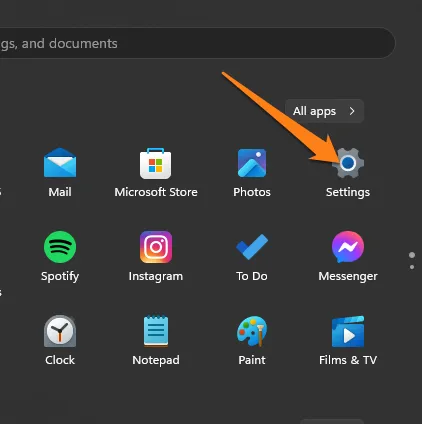Click the Settings label text
This screenshot has height=424, width=422.
[348, 192]
